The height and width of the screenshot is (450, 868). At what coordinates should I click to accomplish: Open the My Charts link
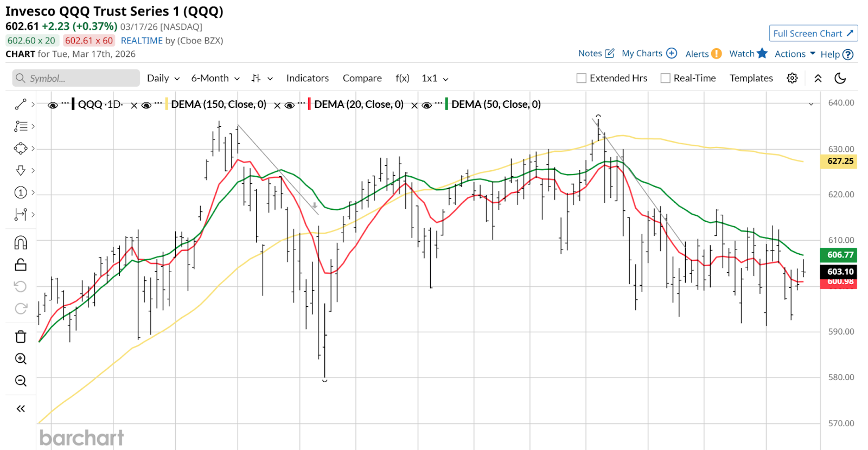(x=642, y=53)
